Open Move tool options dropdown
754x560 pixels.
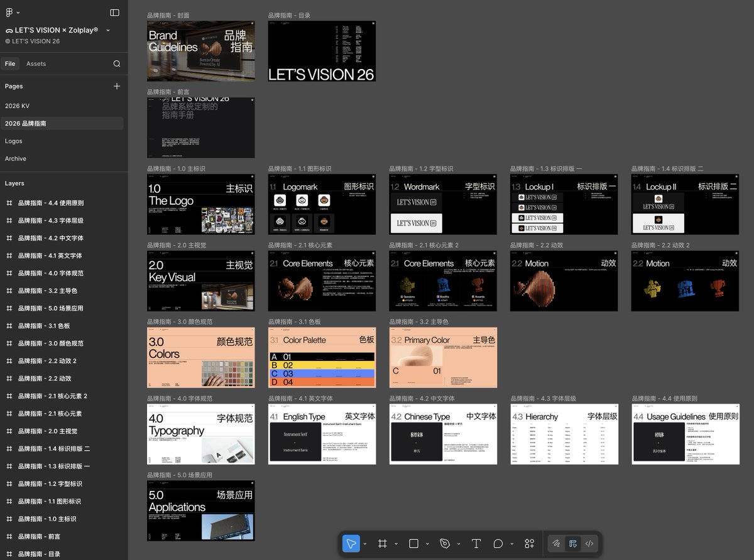[x=365, y=544]
